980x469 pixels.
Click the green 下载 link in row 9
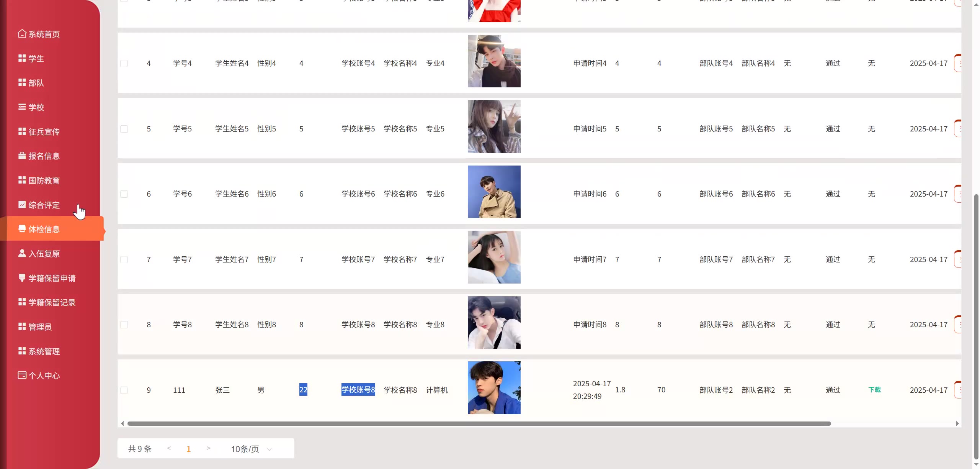[x=874, y=390]
